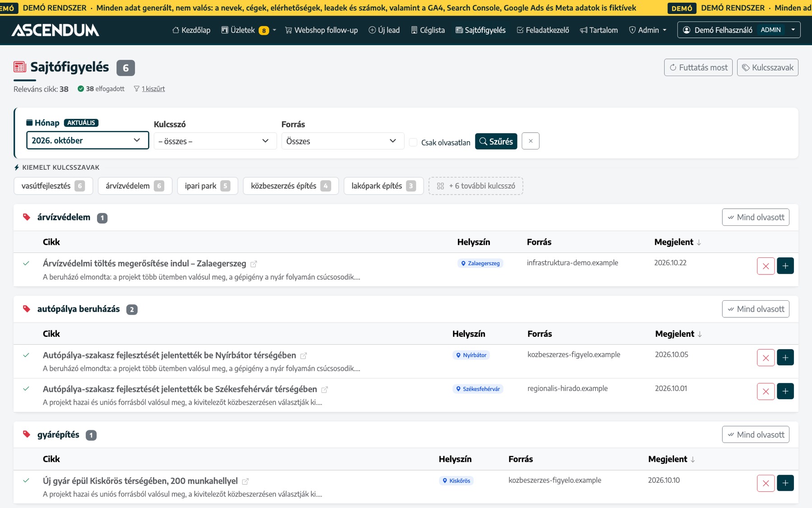Open the Hónap dropdown showing 2026. október

tap(88, 140)
